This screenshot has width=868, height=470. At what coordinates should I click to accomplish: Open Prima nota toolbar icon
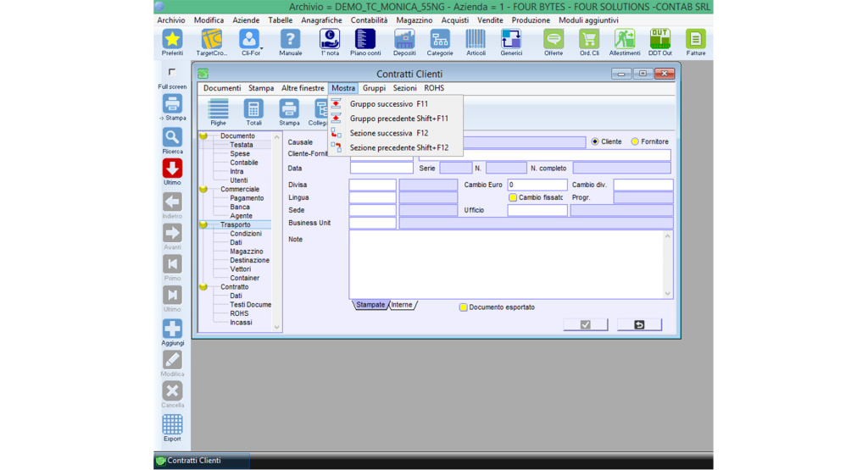tap(330, 40)
